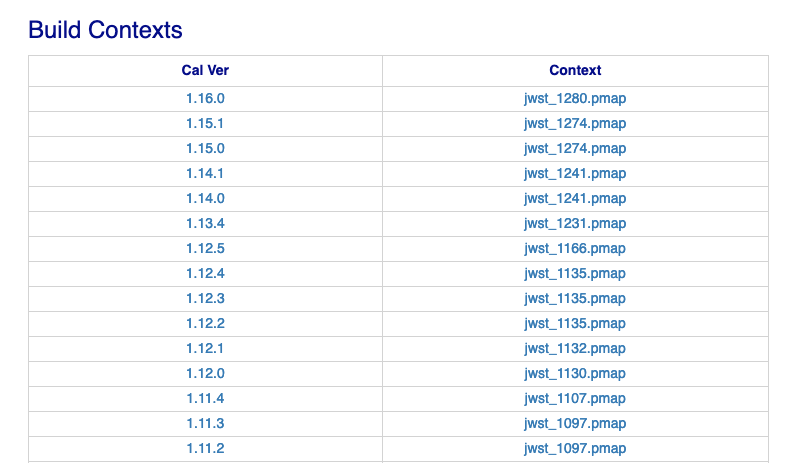Open Cal Ver 1.11.2 link
Screen dimensions: 807x463
pos(205,448)
